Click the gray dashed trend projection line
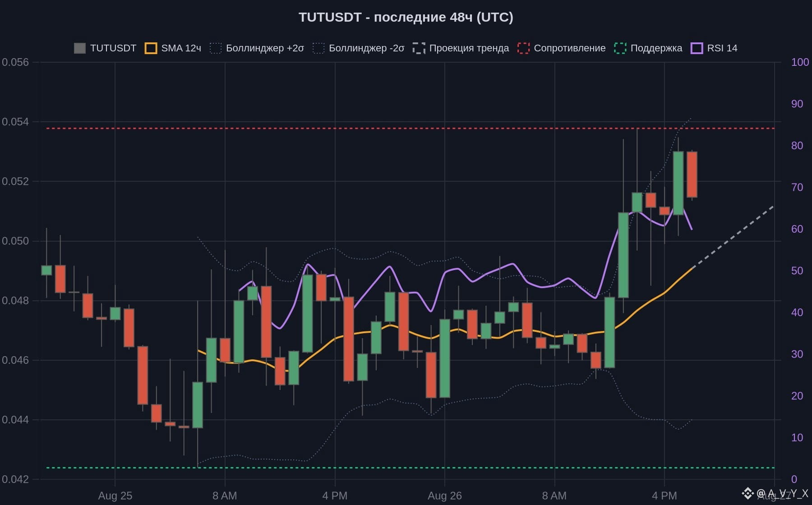The height and width of the screenshot is (505, 812). tap(734, 237)
